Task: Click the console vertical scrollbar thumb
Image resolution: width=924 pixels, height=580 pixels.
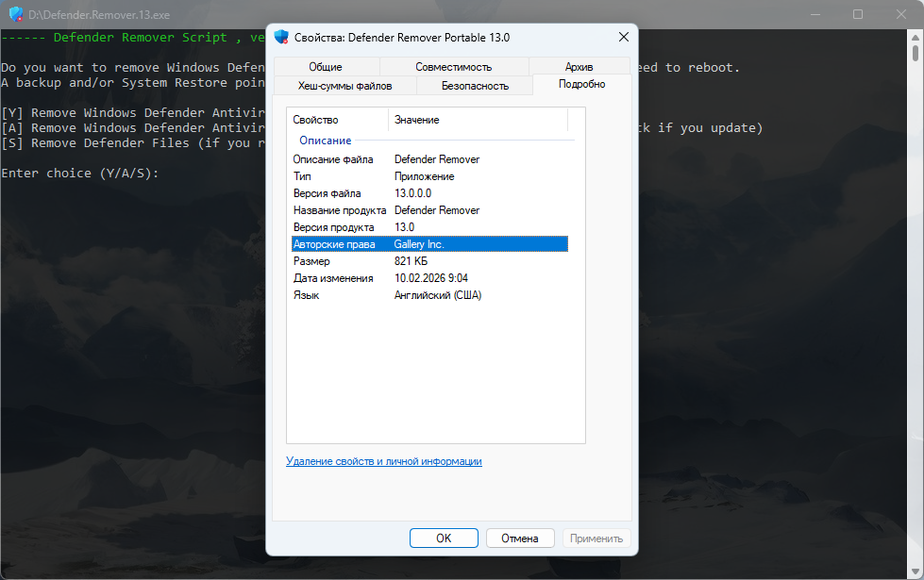Action: (916, 52)
